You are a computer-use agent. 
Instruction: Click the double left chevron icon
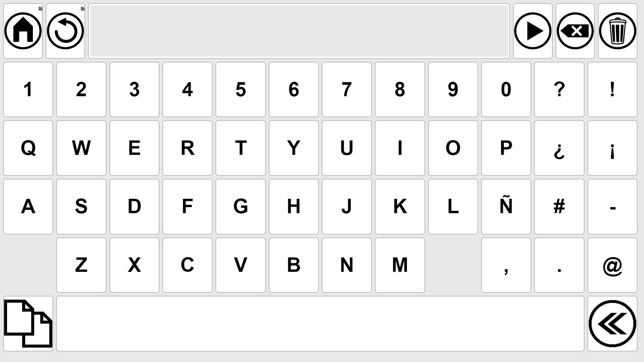[612, 323]
